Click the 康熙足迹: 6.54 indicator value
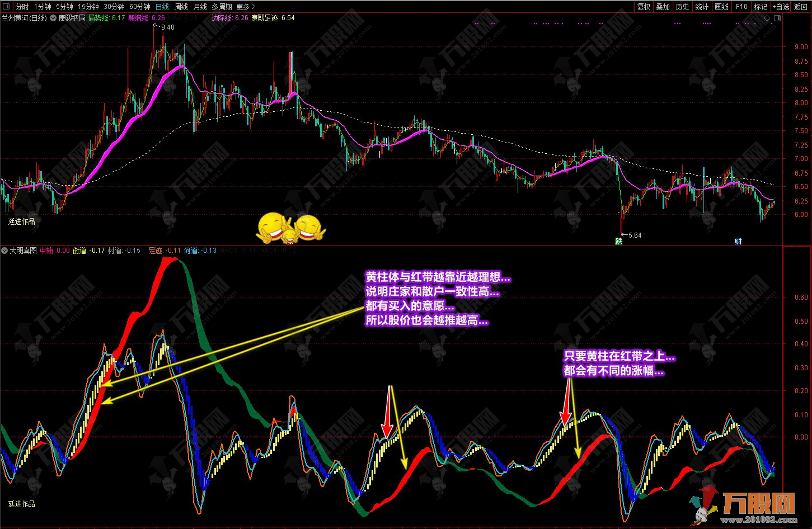The width and height of the screenshot is (812, 529). click(x=273, y=18)
